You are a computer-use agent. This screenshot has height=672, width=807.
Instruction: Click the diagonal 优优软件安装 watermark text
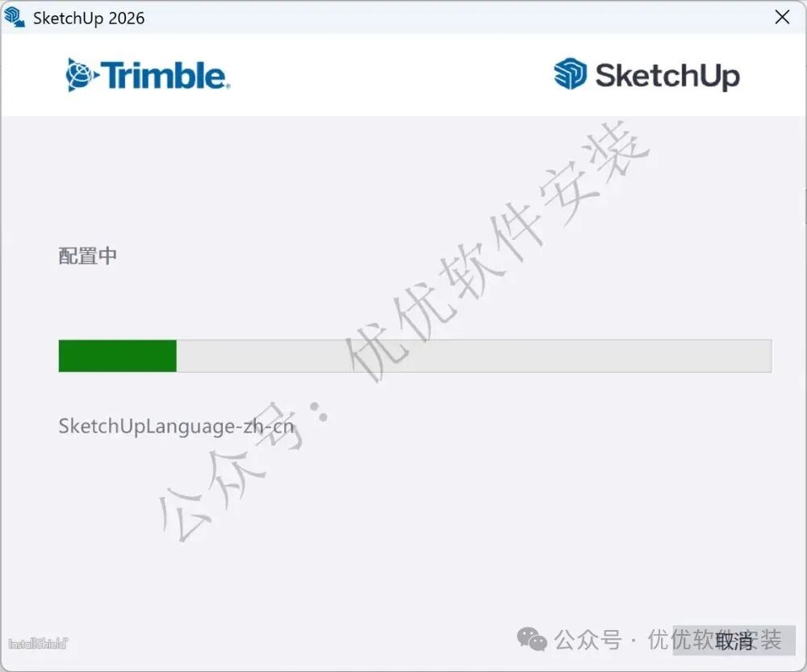pos(496,253)
